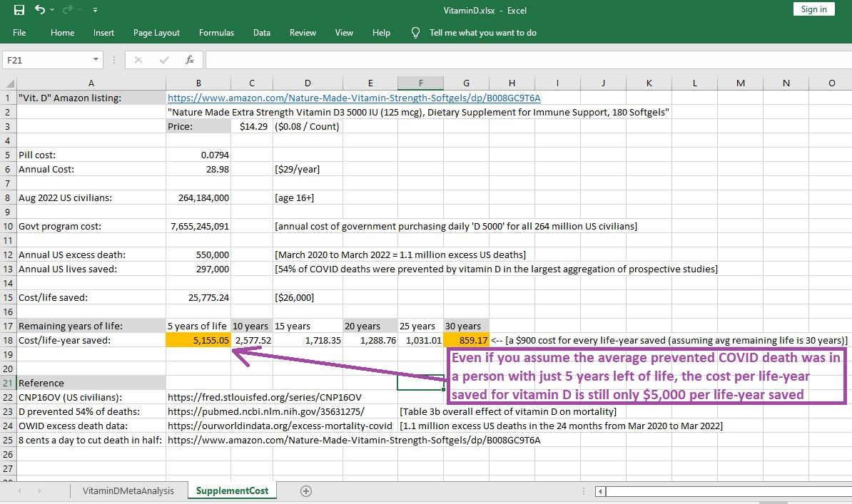The height and width of the screenshot is (504, 852).
Task: Click the next sheet navigation arrow
Action: click(39, 491)
